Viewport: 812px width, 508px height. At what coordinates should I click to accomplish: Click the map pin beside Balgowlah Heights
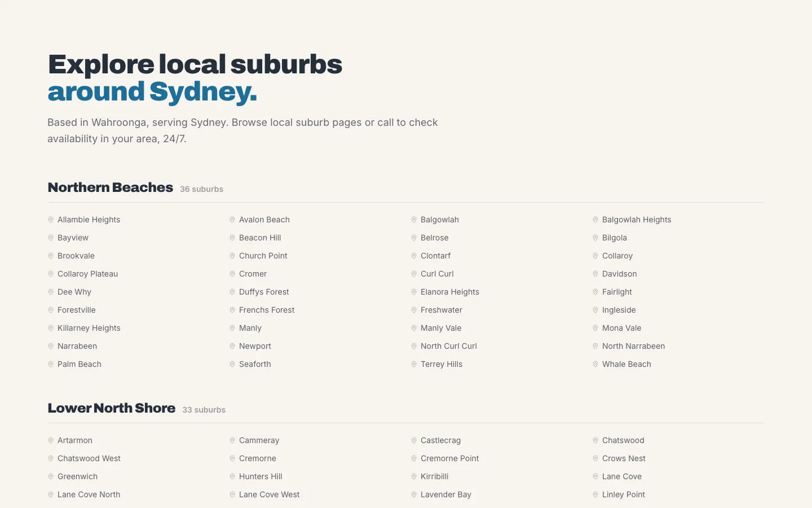[x=595, y=220]
